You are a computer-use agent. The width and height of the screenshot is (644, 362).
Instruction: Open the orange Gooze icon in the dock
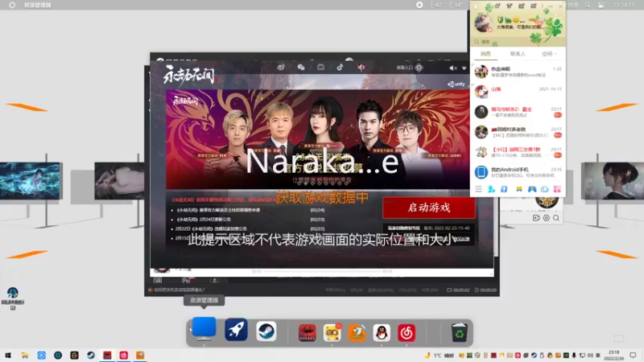357,333
